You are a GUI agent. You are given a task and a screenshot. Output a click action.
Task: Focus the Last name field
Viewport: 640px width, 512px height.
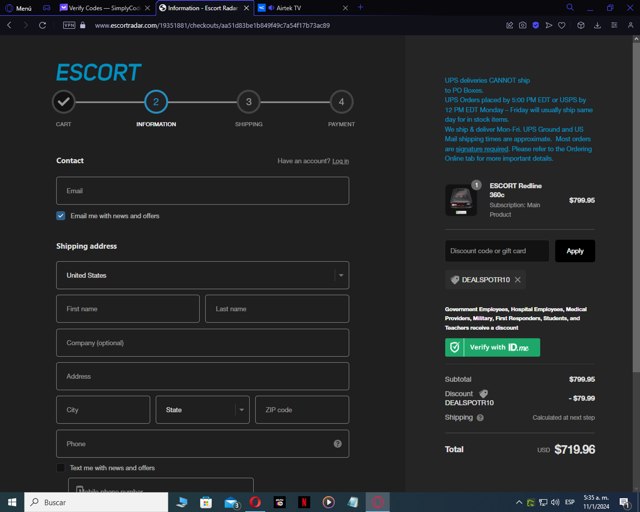tap(277, 309)
